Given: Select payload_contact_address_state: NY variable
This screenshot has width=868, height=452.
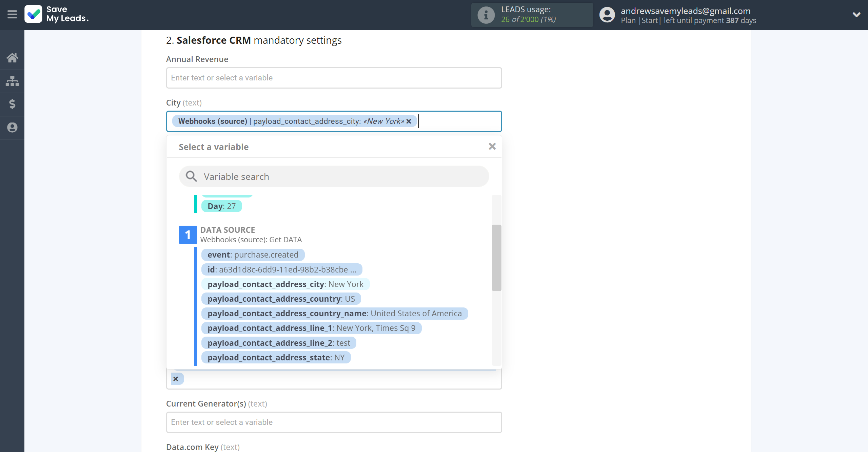Looking at the screenshot, I should [276, 357].
